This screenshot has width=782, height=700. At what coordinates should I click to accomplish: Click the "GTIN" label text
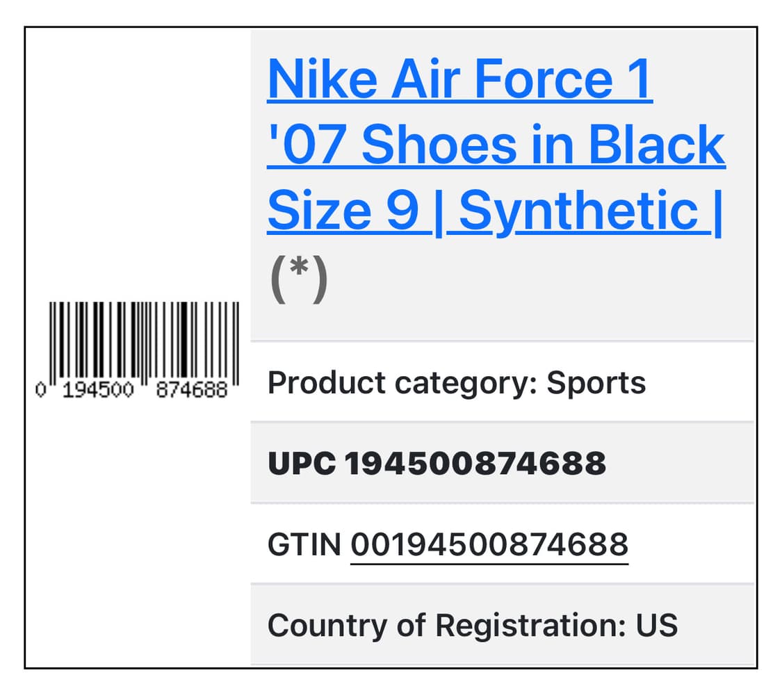(x=304, y=545)
